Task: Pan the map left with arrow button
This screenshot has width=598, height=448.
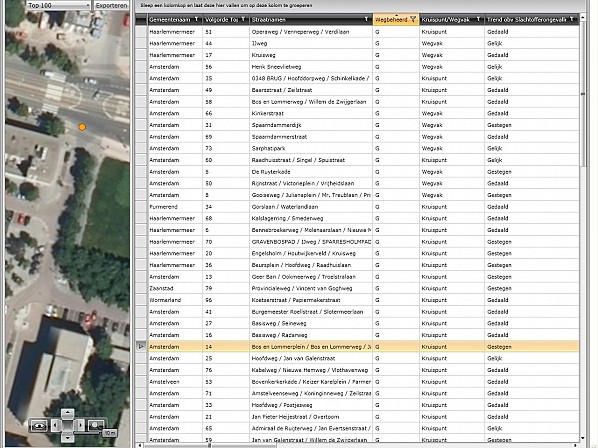Action: (x=55, y=425)
